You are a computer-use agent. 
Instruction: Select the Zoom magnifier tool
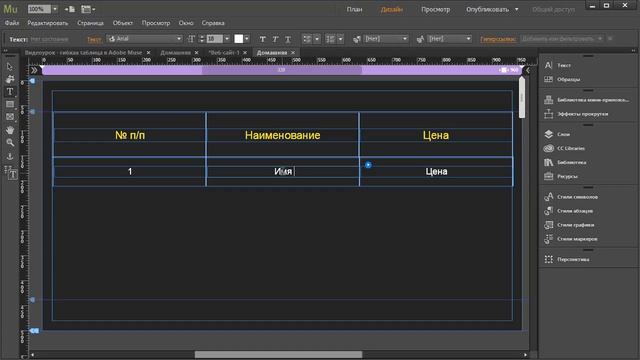coord(10,142)
